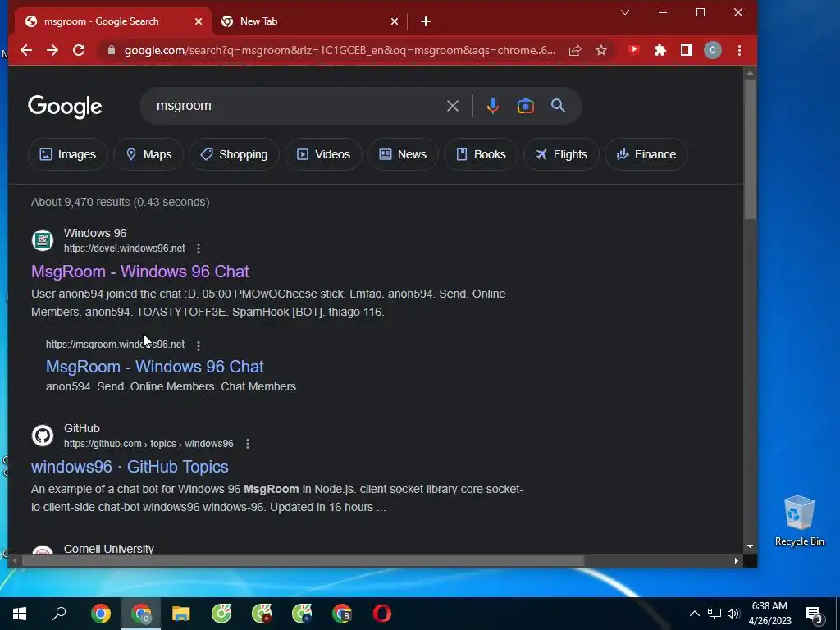Screen dimensions: 840x630
Task: Click the Windows 96 site favicon
Action: 43,240
